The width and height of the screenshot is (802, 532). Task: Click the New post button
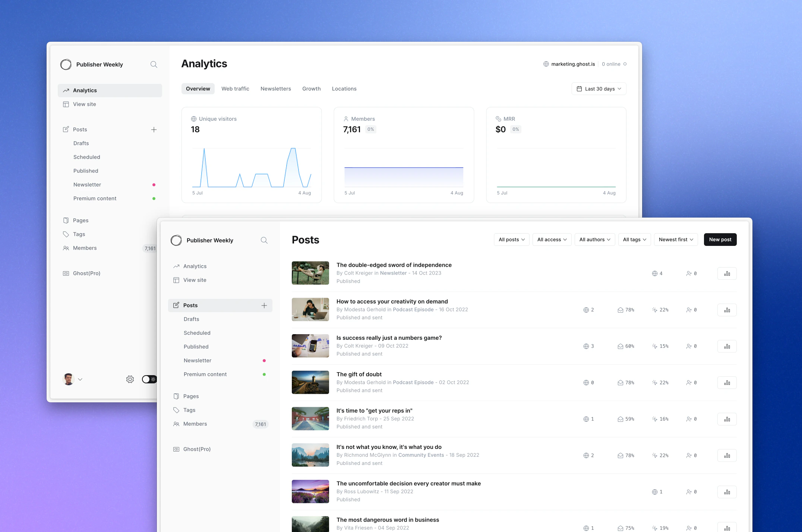point(720,240)
